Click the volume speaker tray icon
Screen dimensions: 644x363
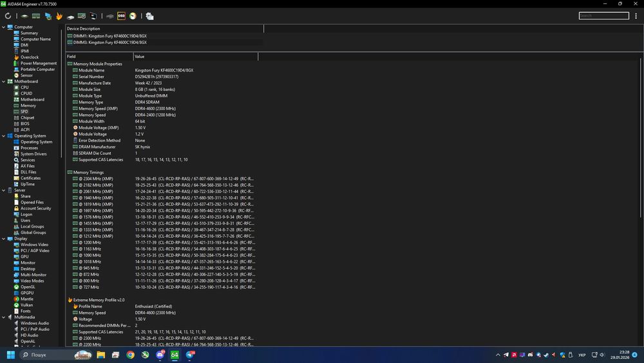602,355
